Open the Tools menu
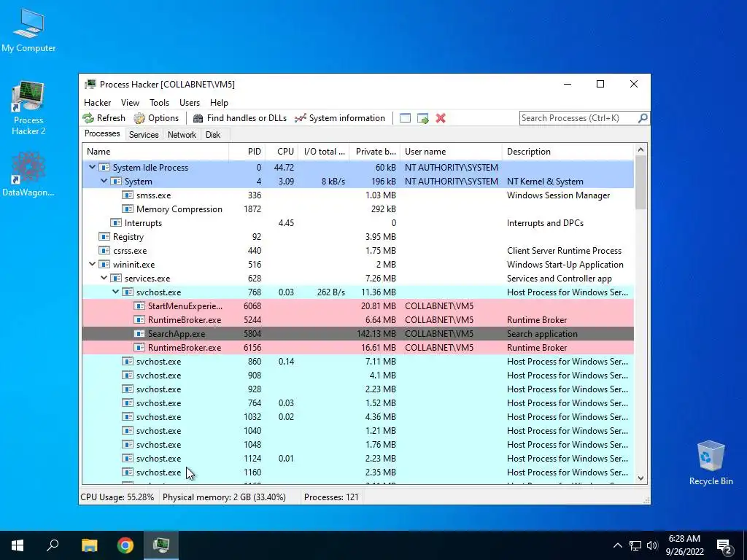This screenshot has height=560, width=747. click(x=159, y=102)
